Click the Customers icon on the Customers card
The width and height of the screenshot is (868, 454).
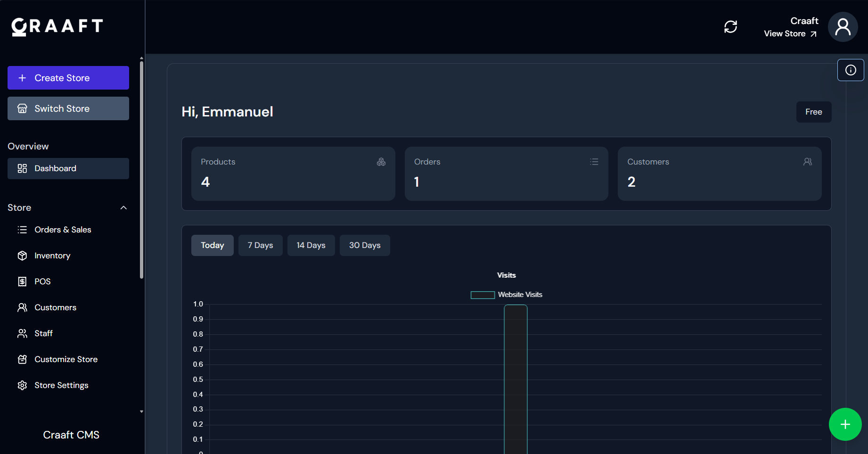point(808,162)
